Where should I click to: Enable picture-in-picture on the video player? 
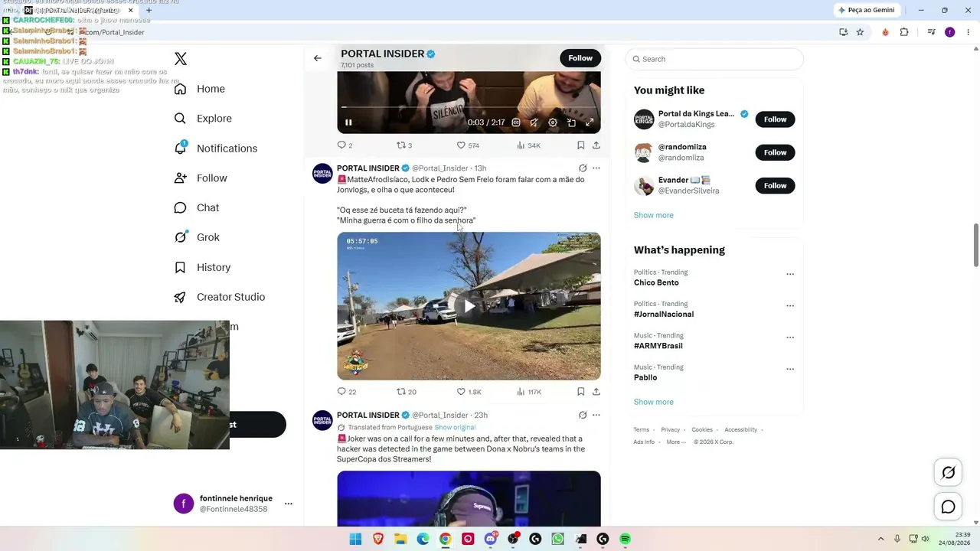point(571,122)
